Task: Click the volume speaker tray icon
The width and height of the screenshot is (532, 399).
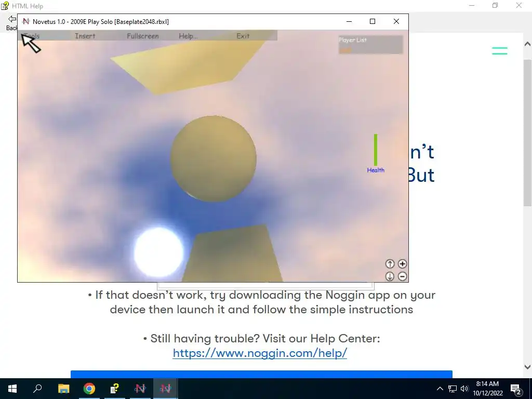Action: click(464, 389)
